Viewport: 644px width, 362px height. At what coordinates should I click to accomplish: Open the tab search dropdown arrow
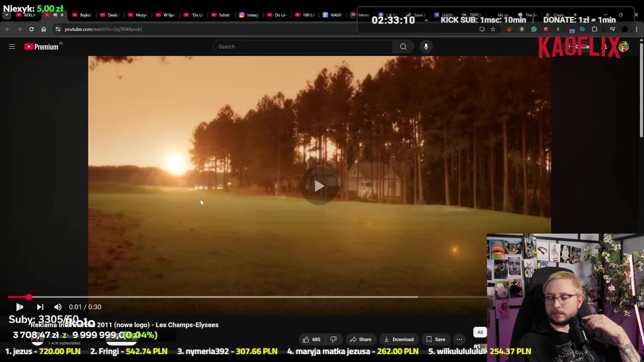pyautogui.click(x=6, y=15)
